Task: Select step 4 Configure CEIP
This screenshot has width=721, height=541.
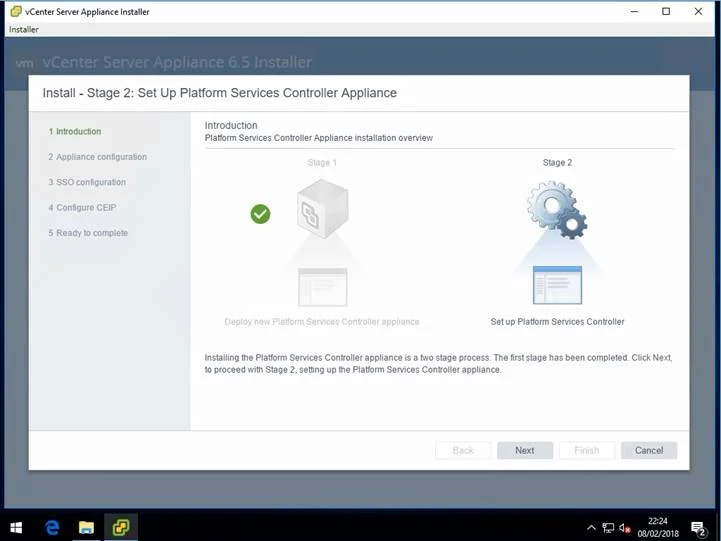Action: [82, 207]
